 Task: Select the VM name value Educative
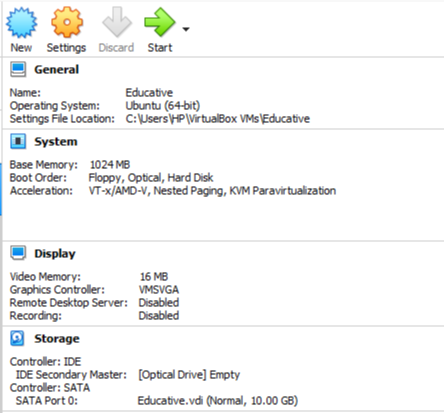(149, 92)
